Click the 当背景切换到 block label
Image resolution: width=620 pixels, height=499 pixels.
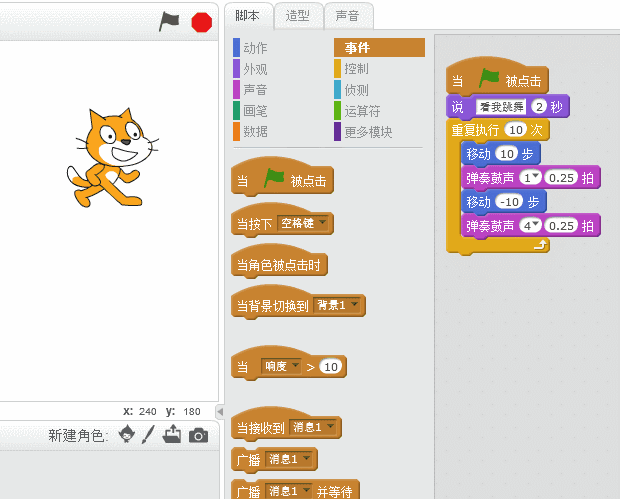pyautogui.click(x=272, y=306)
